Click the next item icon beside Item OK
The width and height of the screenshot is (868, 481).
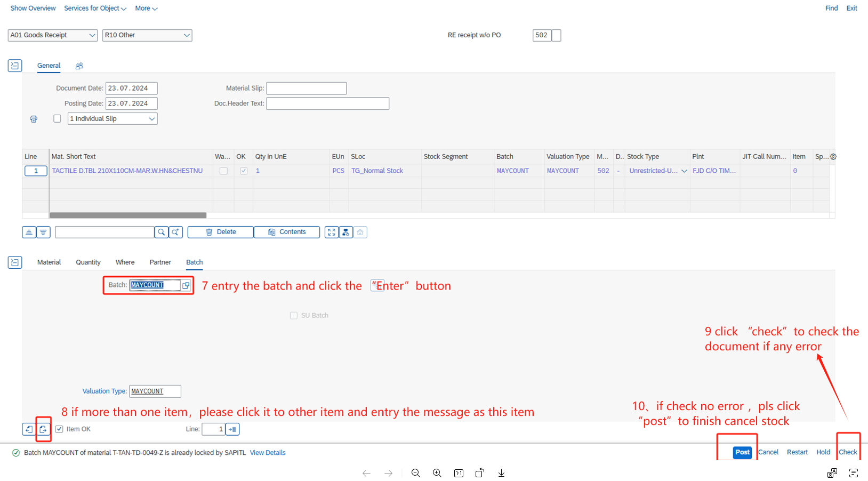(43, 429)
